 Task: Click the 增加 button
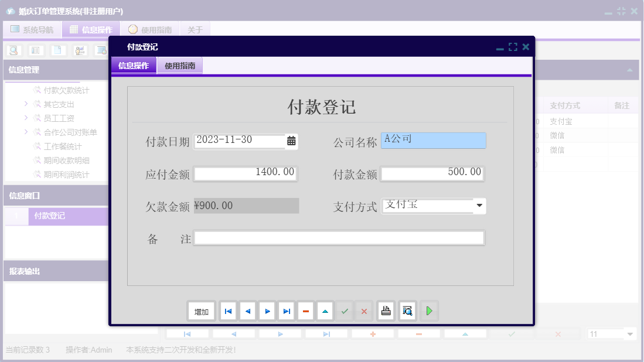click(201, 311)
